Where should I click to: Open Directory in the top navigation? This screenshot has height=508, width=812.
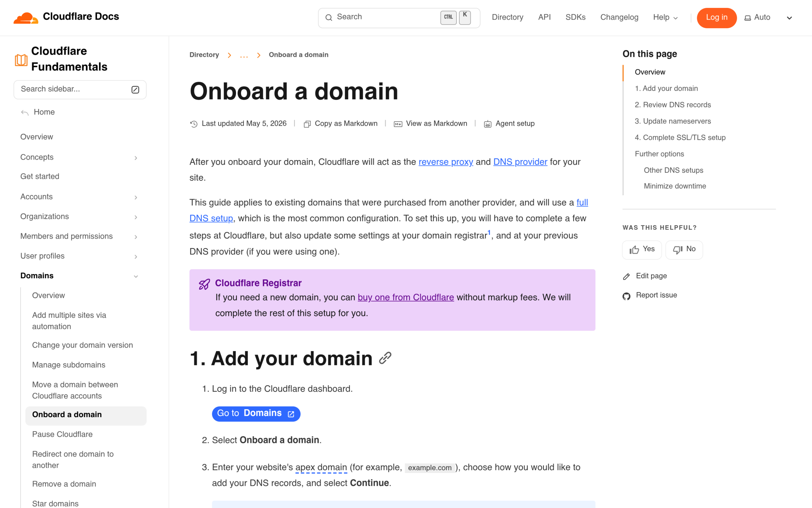point(507,17)
